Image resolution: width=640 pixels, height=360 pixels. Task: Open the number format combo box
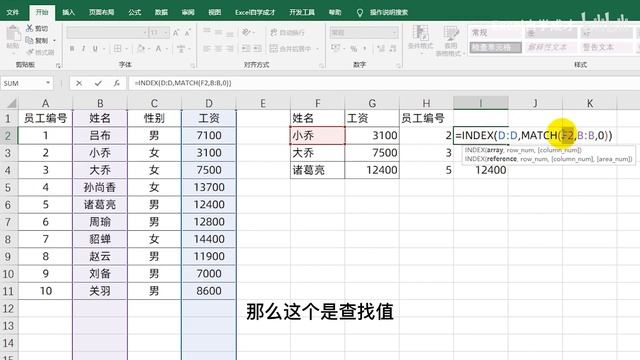point(363,32)
